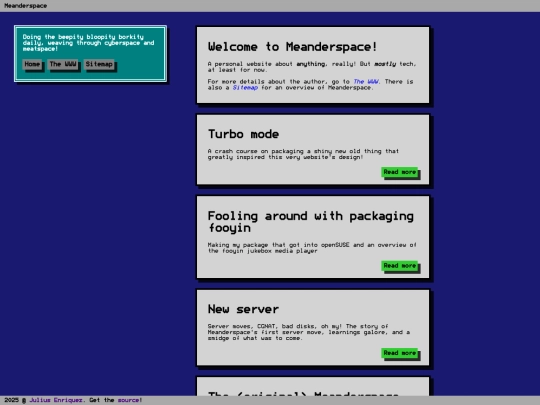
Task: Click the 'A crash course on packaging' description
Action: pyautogui.click(x=303, y=154)
